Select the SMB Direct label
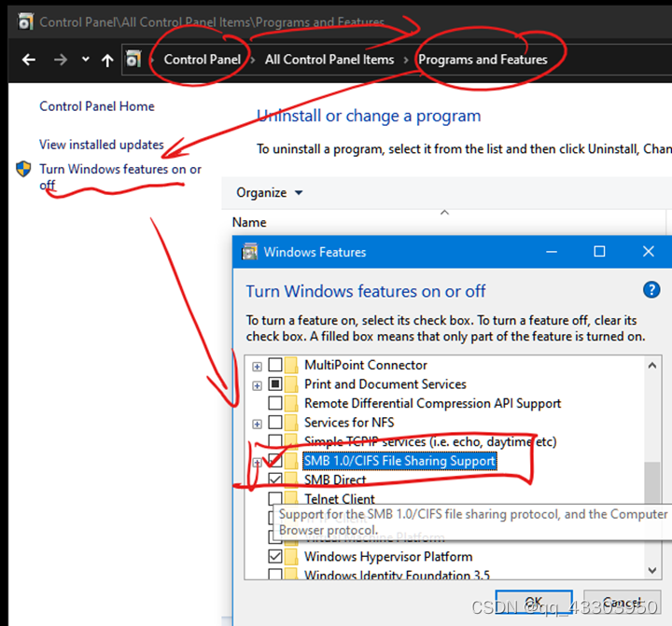 tap(335, 480)
